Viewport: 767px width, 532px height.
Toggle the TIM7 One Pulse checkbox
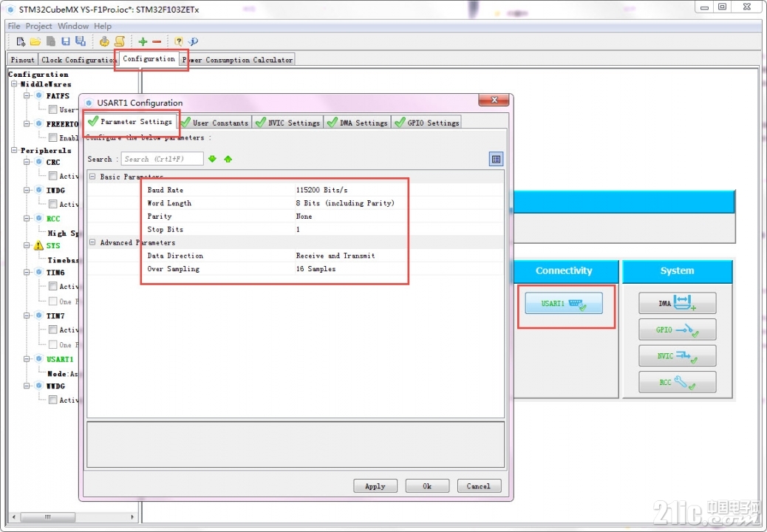[x=52, y=345]
